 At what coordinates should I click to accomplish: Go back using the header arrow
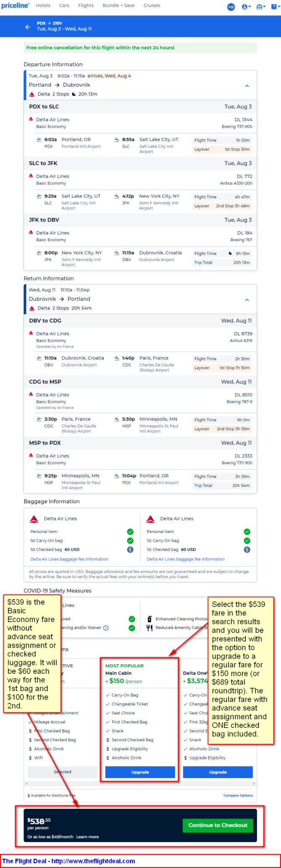click(x=28, y=27)
